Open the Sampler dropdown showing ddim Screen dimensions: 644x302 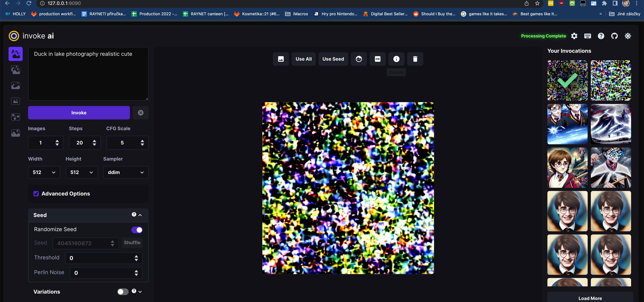[x=126, y=172]
